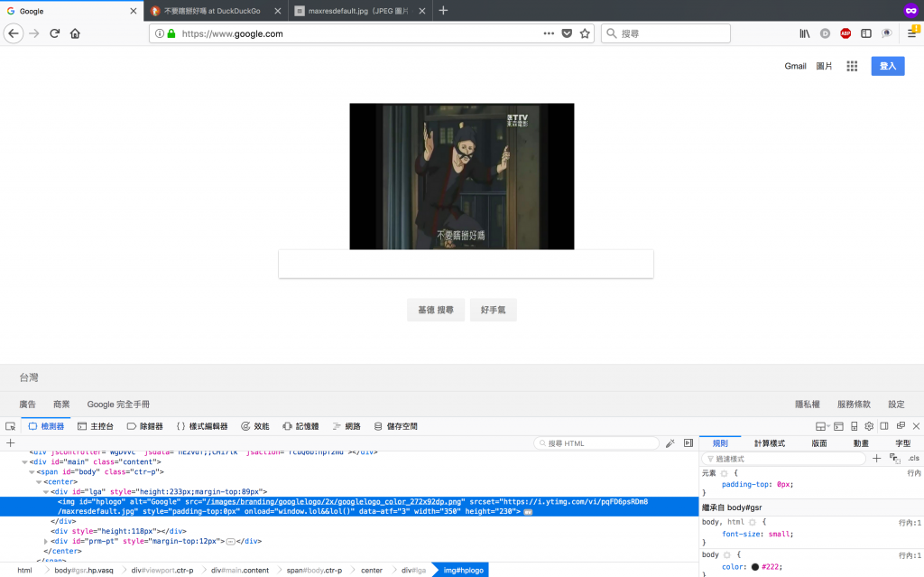The width and height of the screenshot is (924, 577).
Task: Show devtools in separate window icon
Action: coord(901,426)
